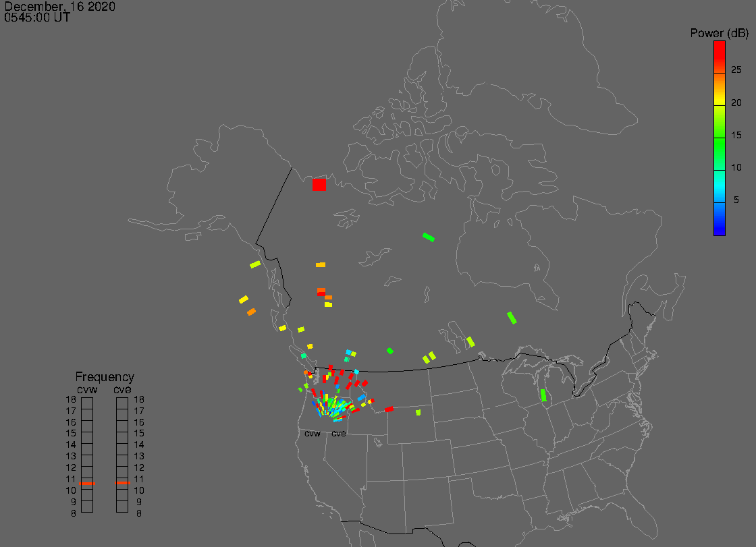Click the blue bottom segment of Power bar

[x=720, y=219]
